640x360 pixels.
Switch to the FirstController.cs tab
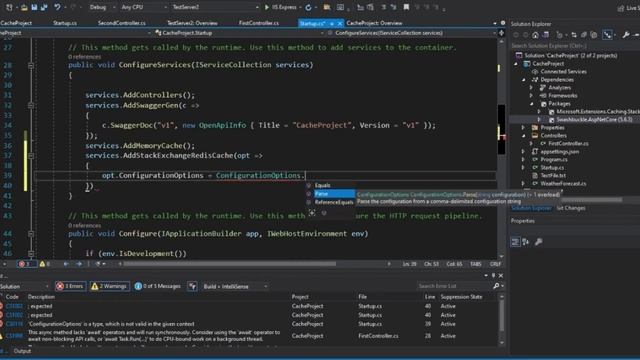point(259,23)
